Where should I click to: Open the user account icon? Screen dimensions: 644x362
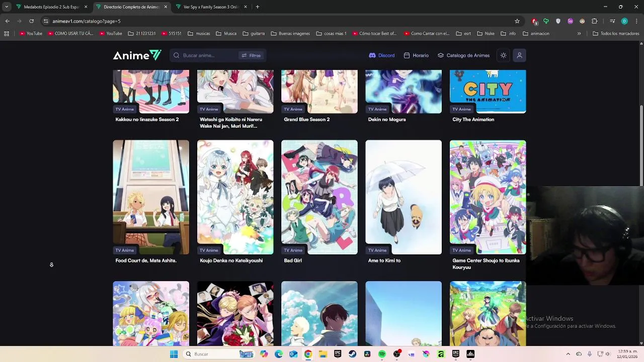(x=519, y=55)
